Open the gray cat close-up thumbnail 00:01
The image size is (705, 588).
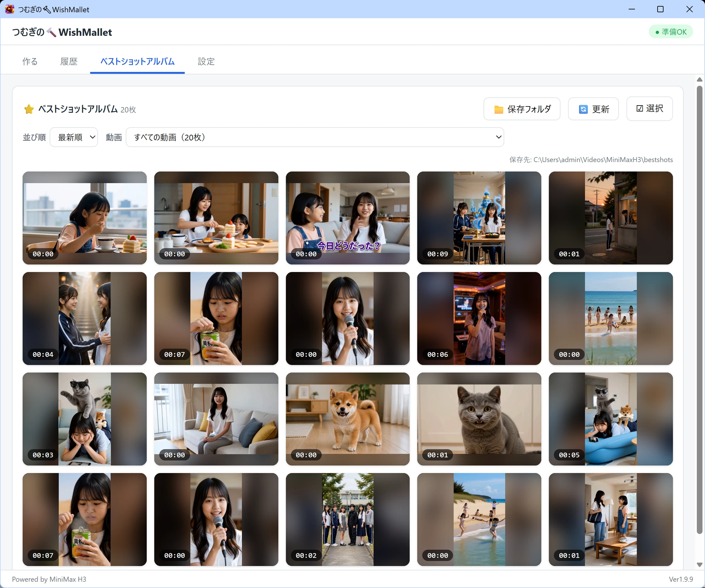(x=479, y=419)
